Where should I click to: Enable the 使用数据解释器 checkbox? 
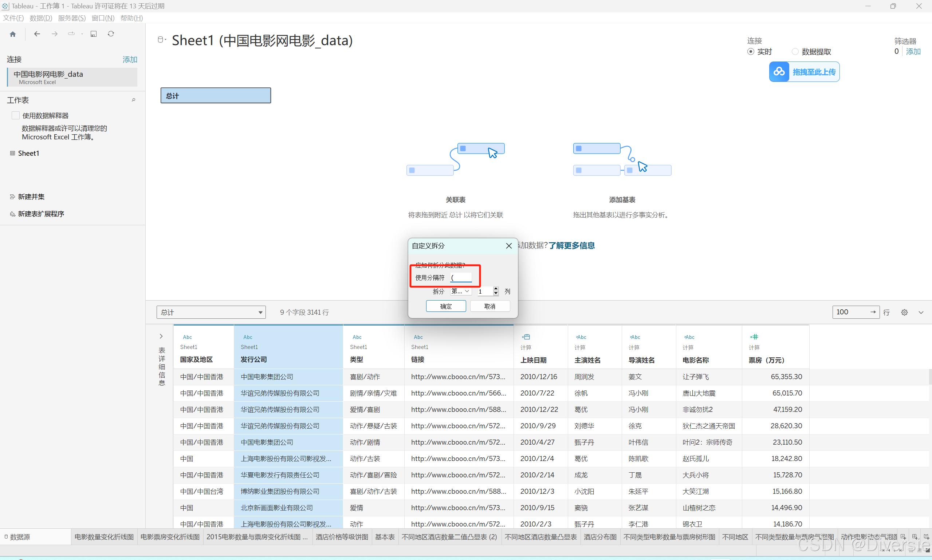tap(16, 115)
